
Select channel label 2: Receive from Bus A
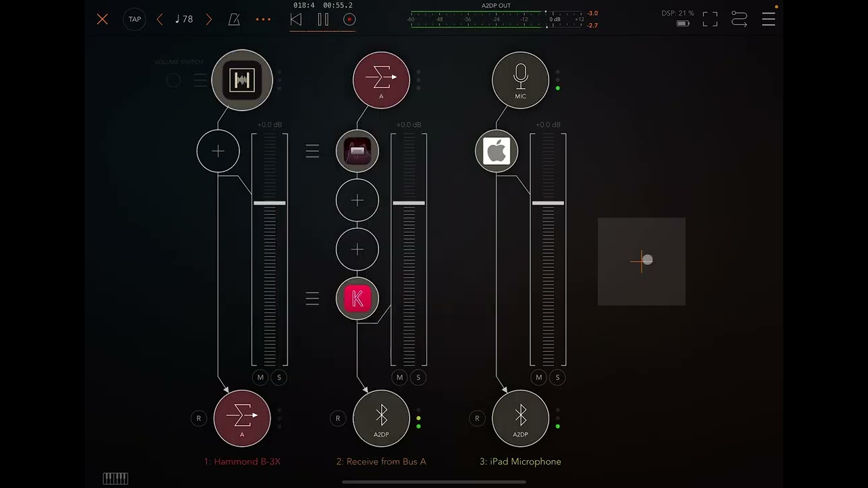point(381,462)
